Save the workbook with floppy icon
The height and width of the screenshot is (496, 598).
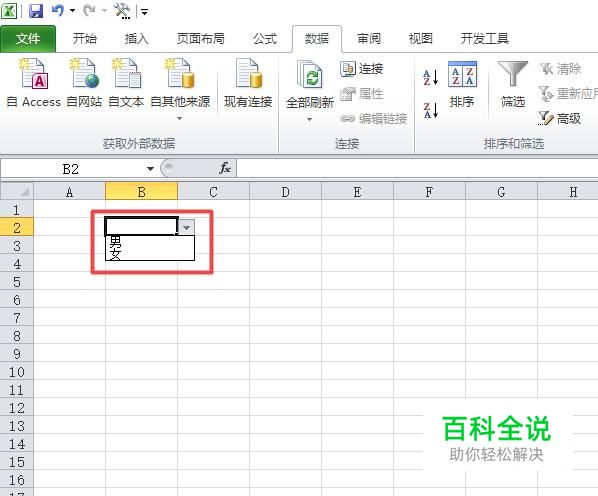click(36, 11)
